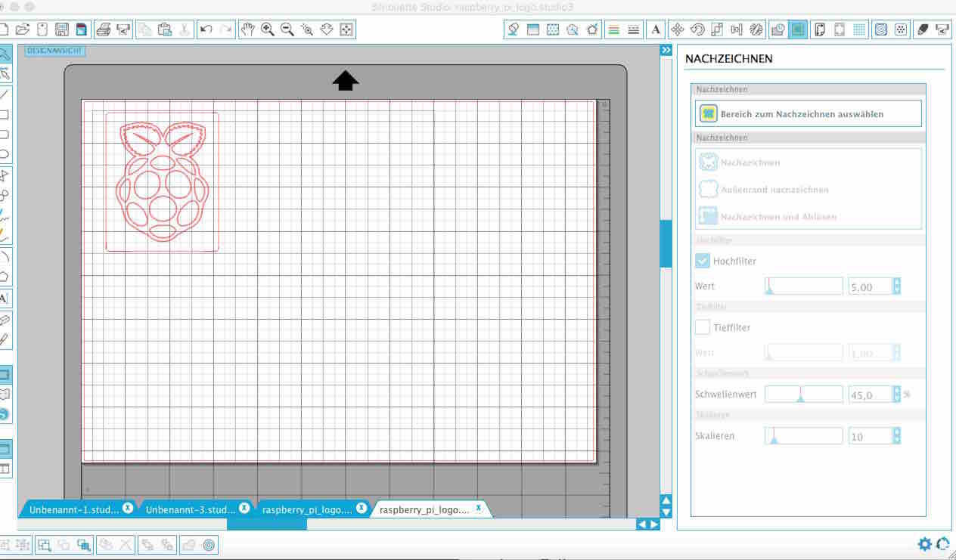
Task: Open the Silhouette store icon
Action: click(x=5, y=414)
